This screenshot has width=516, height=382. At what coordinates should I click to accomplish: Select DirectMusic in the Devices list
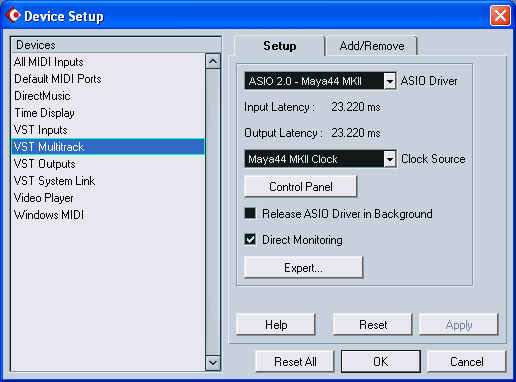pyautogui.click(x=108, y=96)
